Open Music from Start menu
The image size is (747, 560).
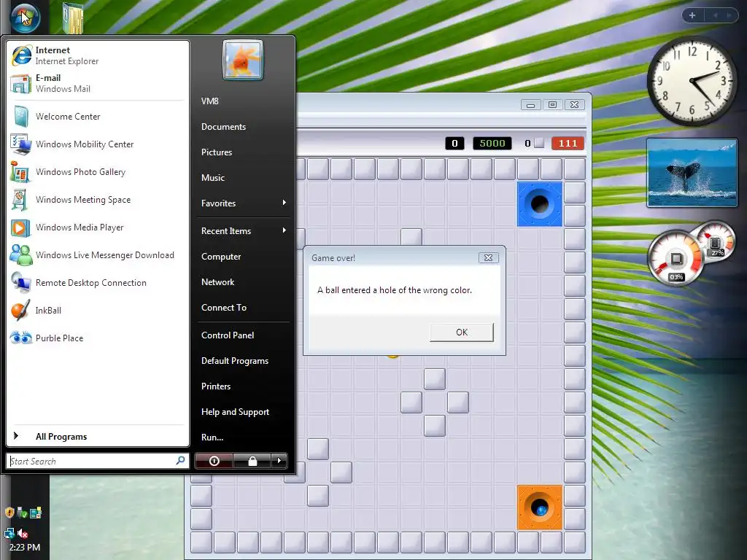[x=212, y=178]
